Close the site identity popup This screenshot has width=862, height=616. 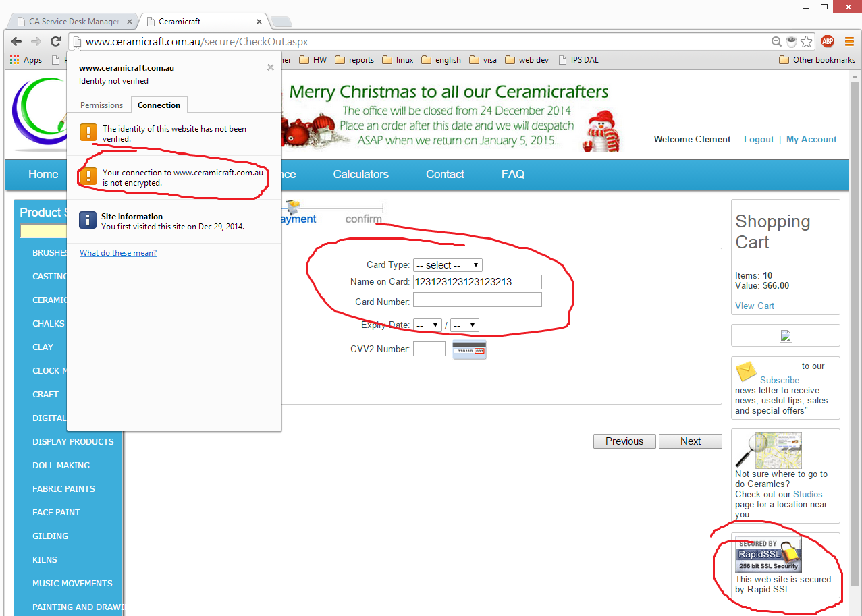(x=271, y=67)
